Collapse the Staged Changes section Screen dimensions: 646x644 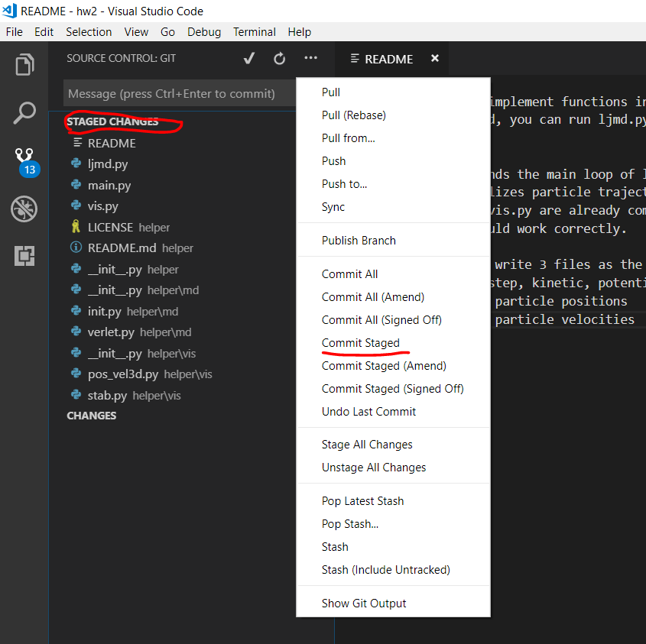point(112,121)
